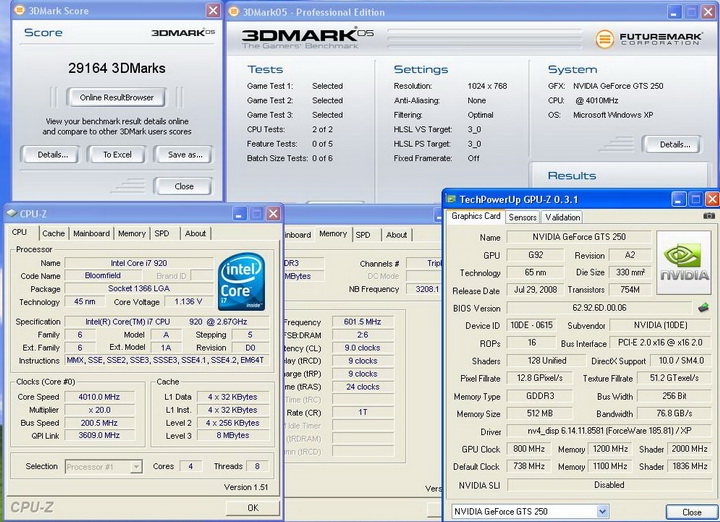Image resolution: width=720 pixels, height=522 pixels.
Task: Click the GPU-Z Name field value
Action: pyautogui.click(x=579, y=237)
